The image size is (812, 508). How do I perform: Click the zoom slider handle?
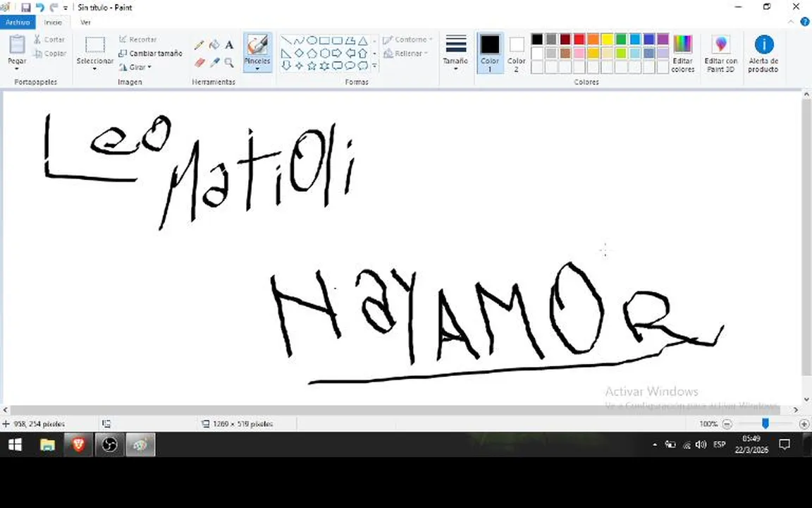click(765, 424)
